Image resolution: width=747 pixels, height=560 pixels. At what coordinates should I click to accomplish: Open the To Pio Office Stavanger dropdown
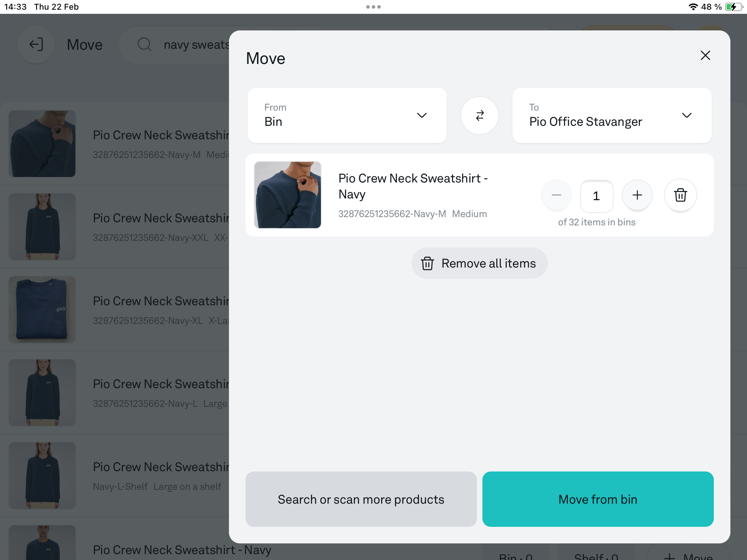612,115
